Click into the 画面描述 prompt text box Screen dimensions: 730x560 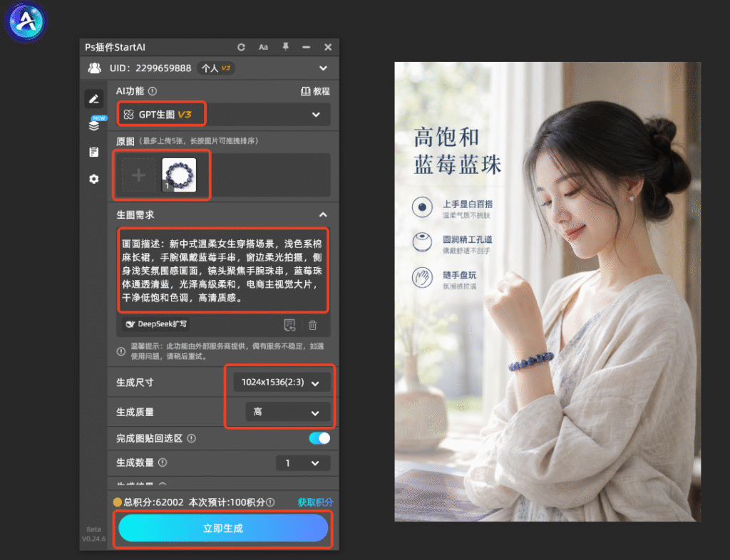coord(223,270)
